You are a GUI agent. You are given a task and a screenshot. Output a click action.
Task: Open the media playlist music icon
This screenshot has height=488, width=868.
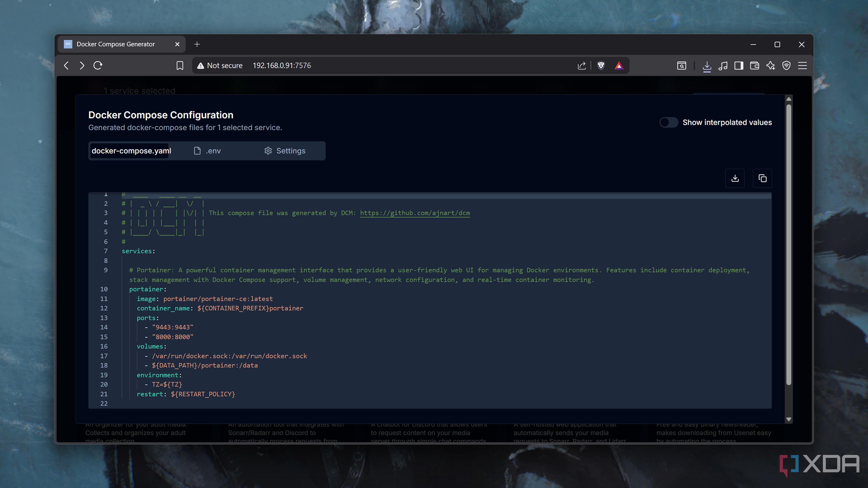[723, 65]
